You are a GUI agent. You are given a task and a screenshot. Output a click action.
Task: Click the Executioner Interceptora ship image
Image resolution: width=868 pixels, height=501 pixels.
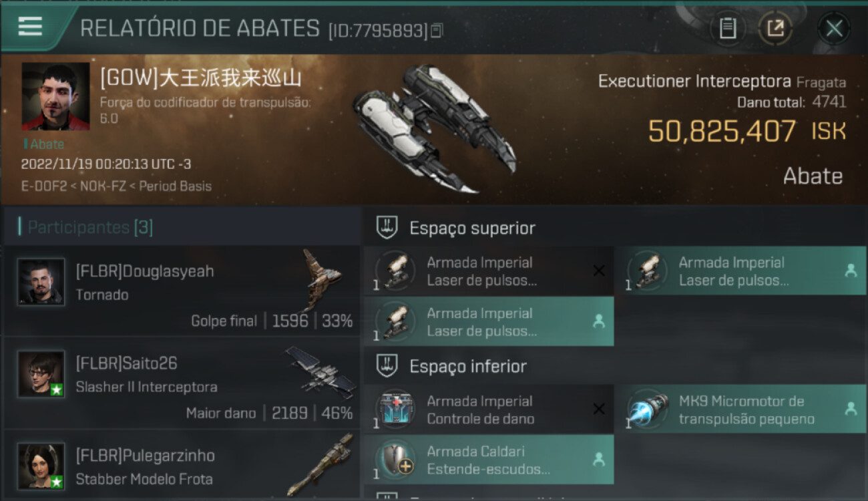(x=434, y=128)
